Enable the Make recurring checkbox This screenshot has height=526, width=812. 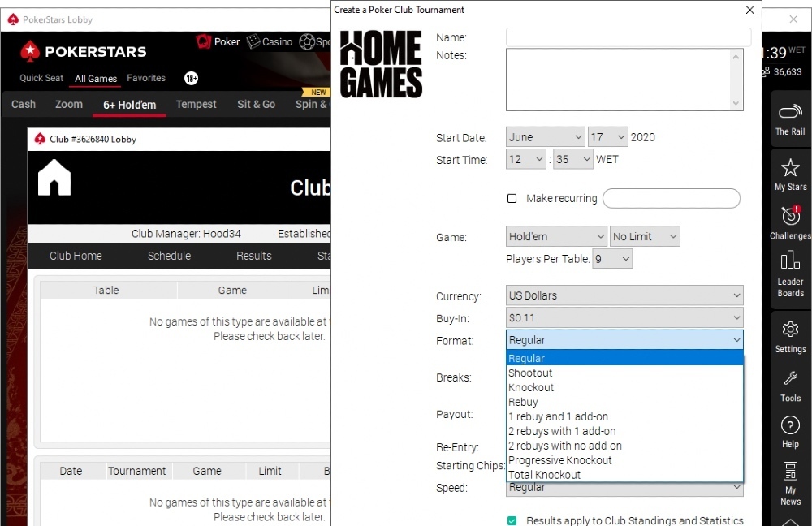pyautogui.click(x=512, y=199)
